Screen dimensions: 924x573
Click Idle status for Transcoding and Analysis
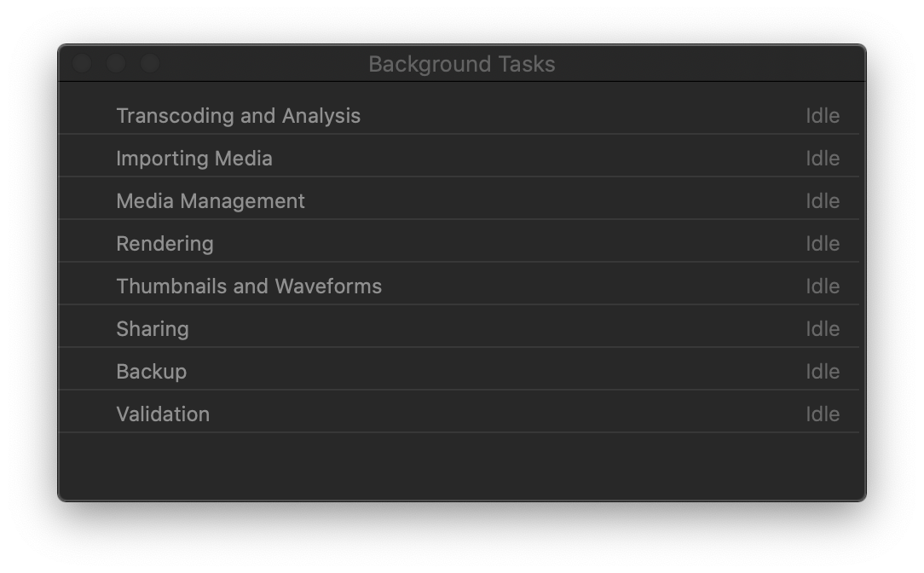tap(823, 116)
